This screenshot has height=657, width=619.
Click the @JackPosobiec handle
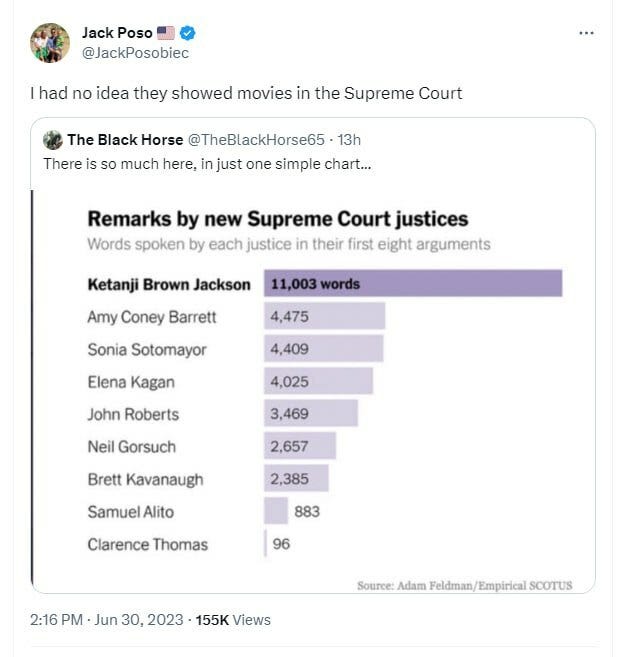[135, 52]
